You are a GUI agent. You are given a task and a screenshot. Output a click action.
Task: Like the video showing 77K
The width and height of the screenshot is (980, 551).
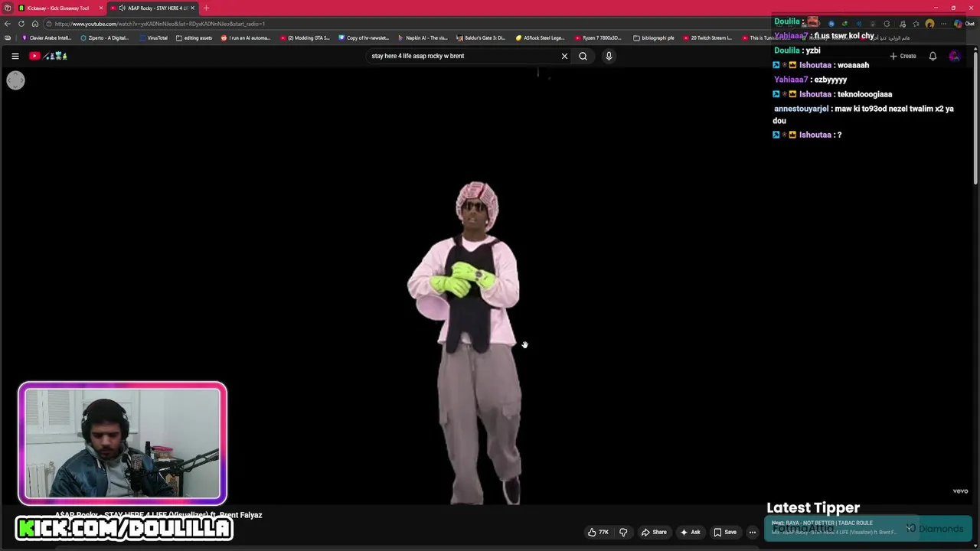pos(598,532)
